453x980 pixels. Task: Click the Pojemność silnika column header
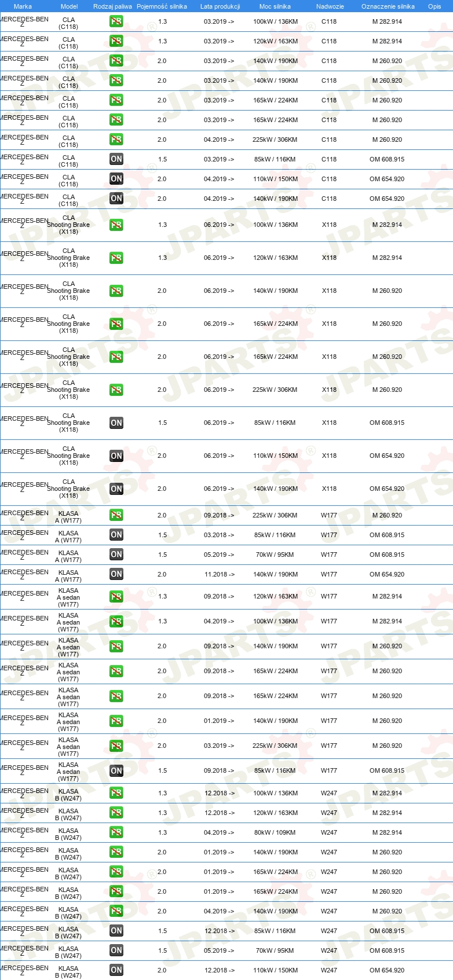(162, 6)
